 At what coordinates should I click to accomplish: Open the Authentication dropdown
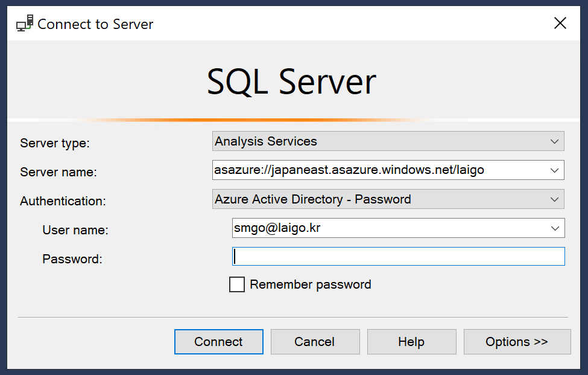(x=388, y=199)
